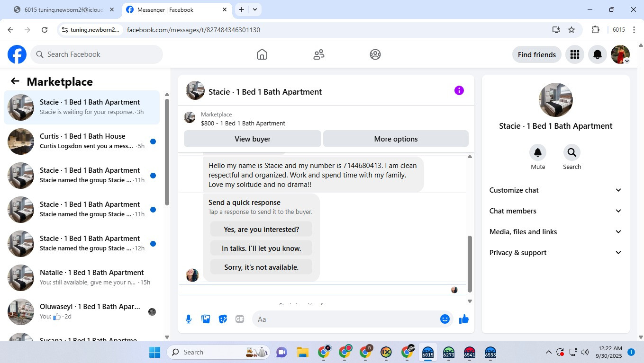Screen dimensions: 644x363
Task: Search in conversation using magnifier icon
Action: (x=572, y=152)
